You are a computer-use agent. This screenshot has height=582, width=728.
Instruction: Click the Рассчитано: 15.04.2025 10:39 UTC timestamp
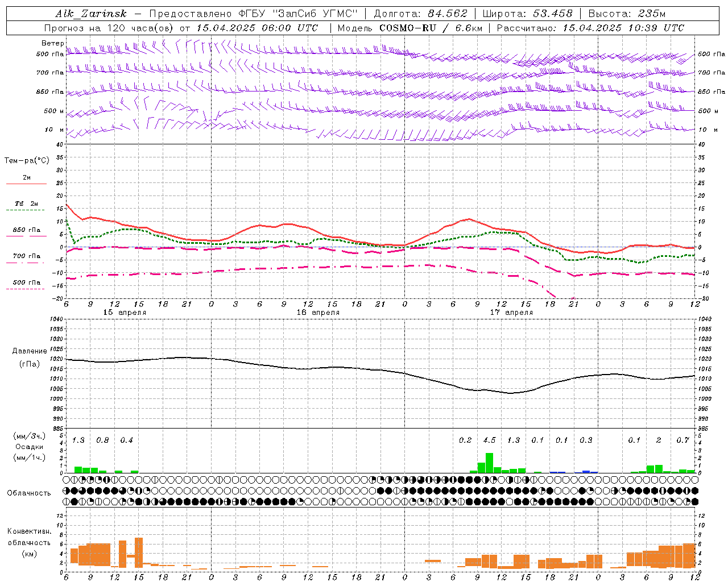click(590, 28)
